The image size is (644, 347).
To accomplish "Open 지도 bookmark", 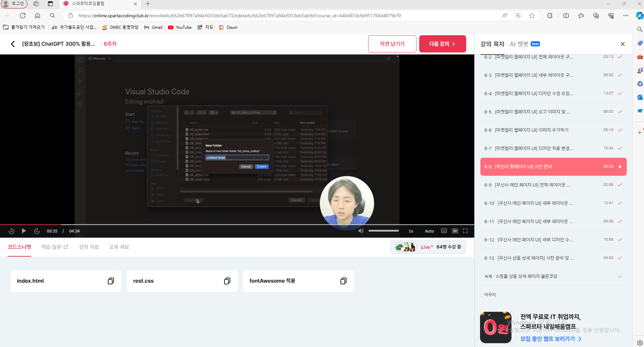I will coord(205,27).
